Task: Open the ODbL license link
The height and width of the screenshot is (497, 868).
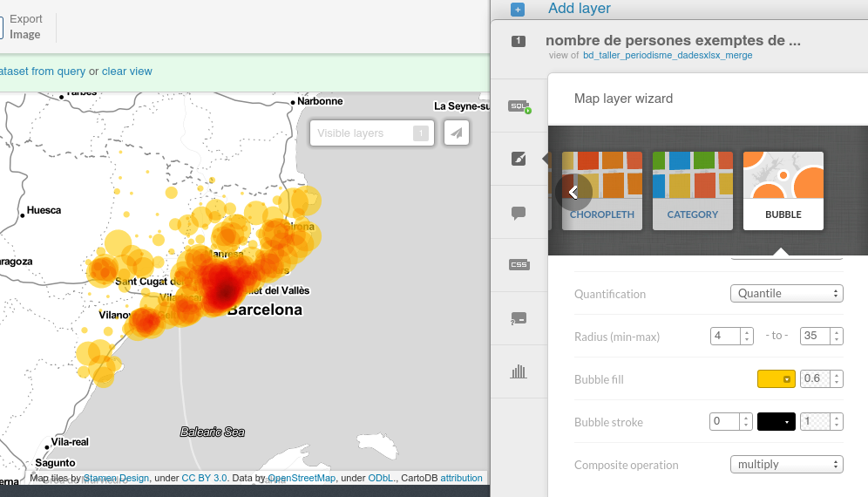Action: pos(381,478)
